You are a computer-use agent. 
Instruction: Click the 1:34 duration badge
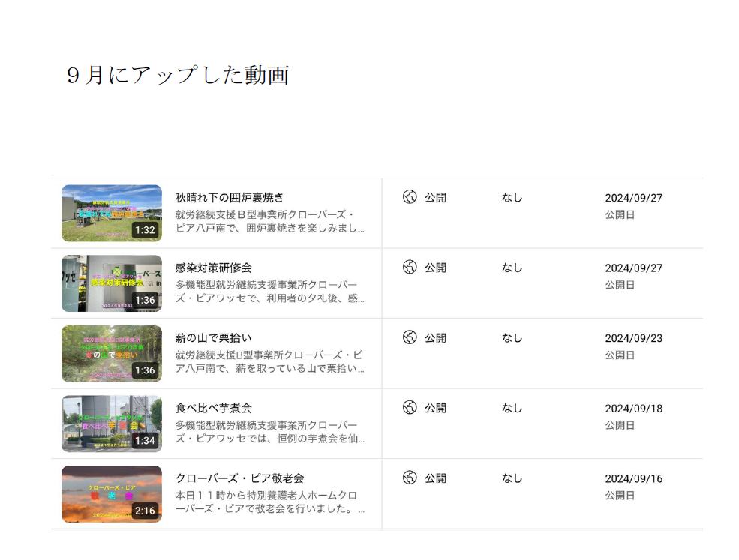(x=145, y=440)
